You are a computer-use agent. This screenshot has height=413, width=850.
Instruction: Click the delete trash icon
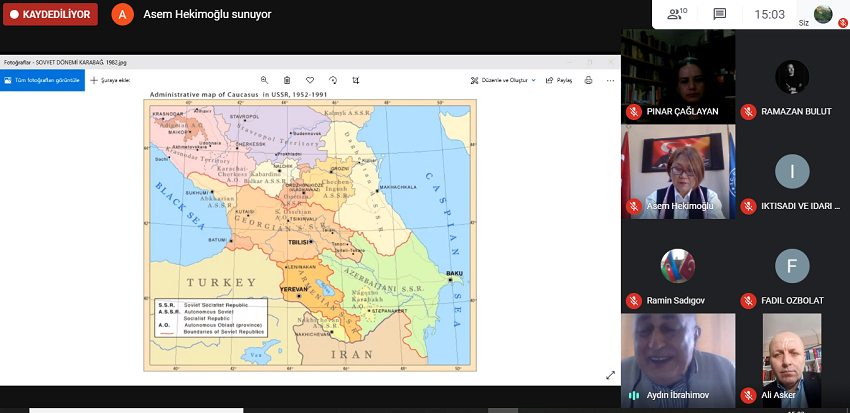tap(287, 80)
